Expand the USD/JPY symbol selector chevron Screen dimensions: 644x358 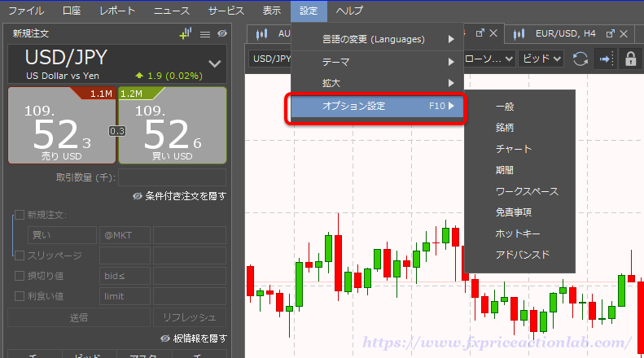215,63
